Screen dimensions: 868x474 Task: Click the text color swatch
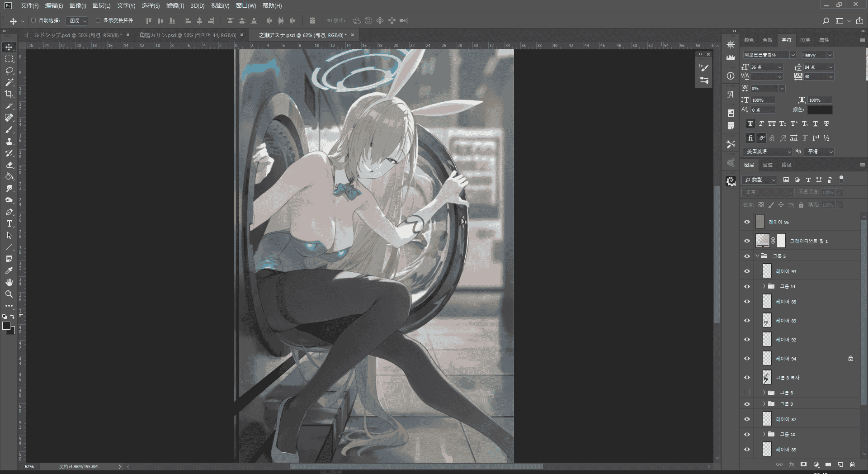point(820,110)
